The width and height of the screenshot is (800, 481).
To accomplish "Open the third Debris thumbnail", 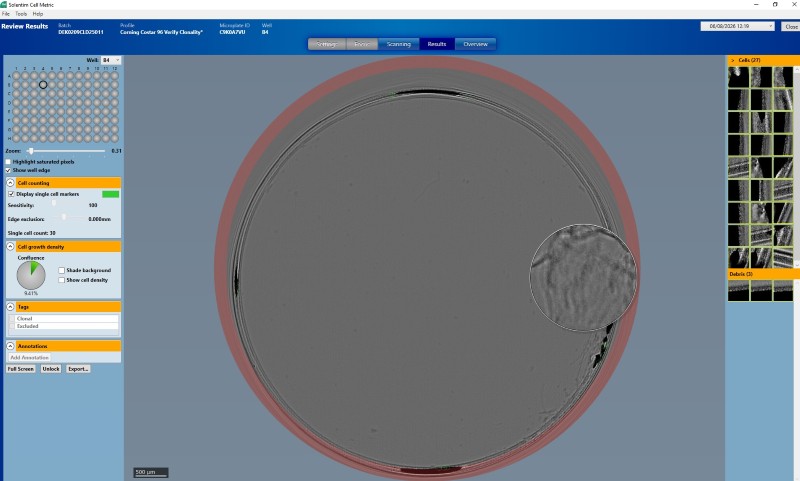I will click(783, 290).
